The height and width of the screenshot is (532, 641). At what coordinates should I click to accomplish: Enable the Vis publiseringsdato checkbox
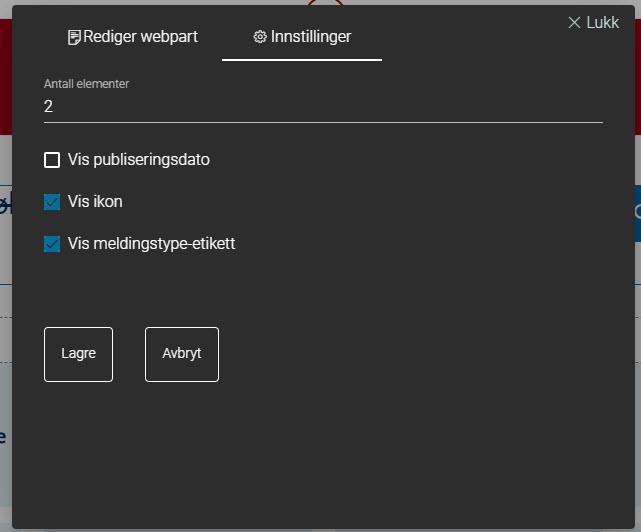coord(52,160)
